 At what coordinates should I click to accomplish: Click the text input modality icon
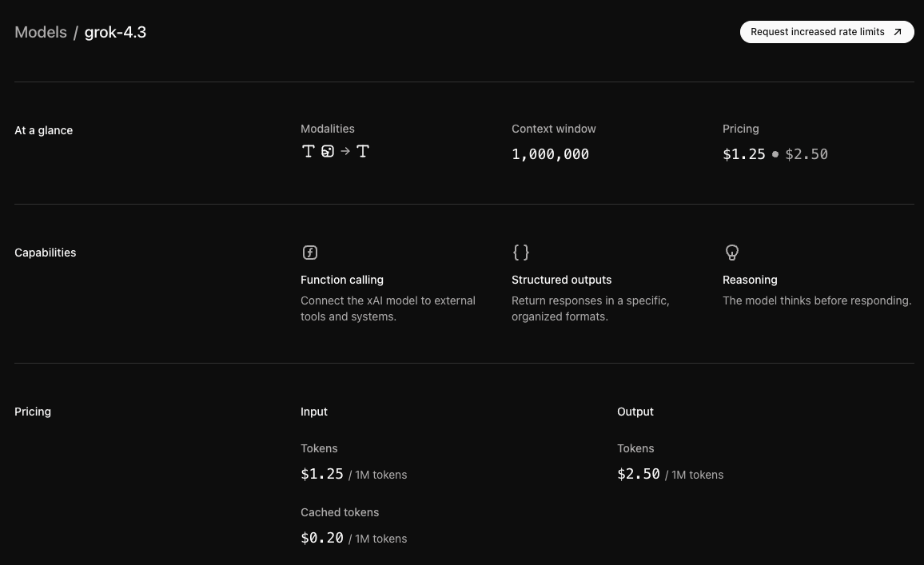tap(309, 151)
